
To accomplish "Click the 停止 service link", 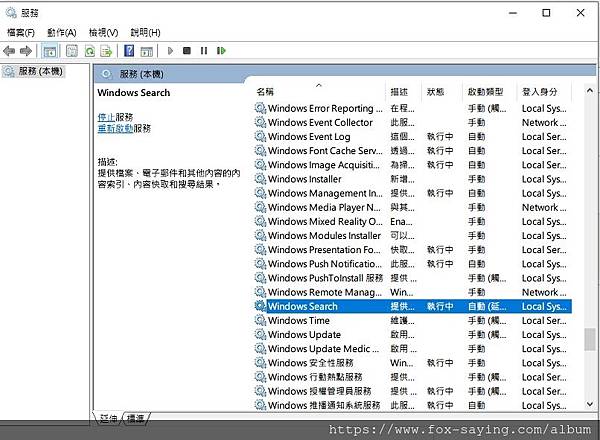I will click(106, 117).
